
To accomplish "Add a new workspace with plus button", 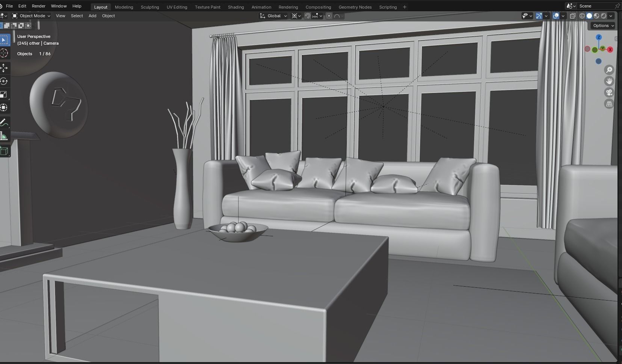I will coord(405,7).
